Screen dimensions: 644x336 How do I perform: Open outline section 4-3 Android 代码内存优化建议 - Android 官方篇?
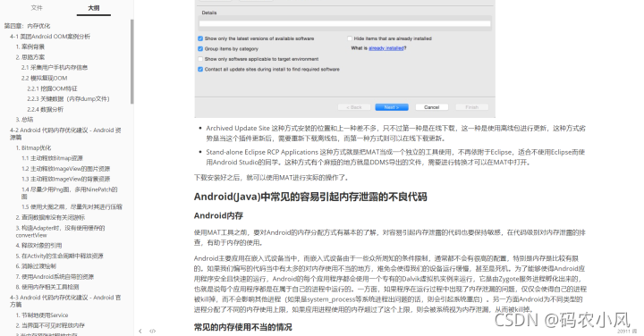pos(65,301)
